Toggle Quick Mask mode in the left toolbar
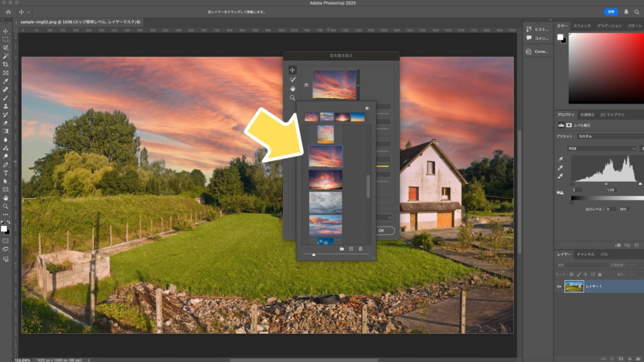 (x=6, y=241)
